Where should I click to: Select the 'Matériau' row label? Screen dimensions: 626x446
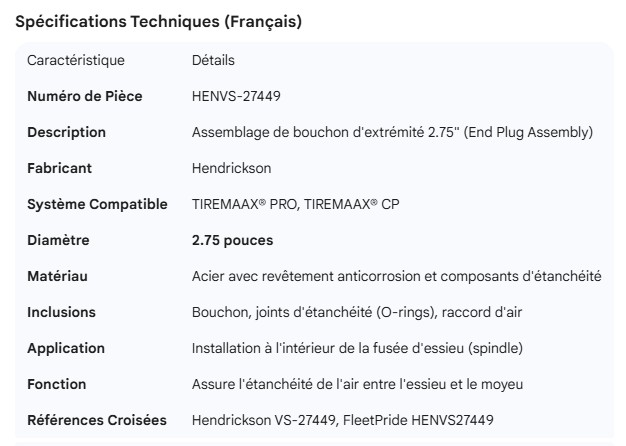[x=59, y=277]
